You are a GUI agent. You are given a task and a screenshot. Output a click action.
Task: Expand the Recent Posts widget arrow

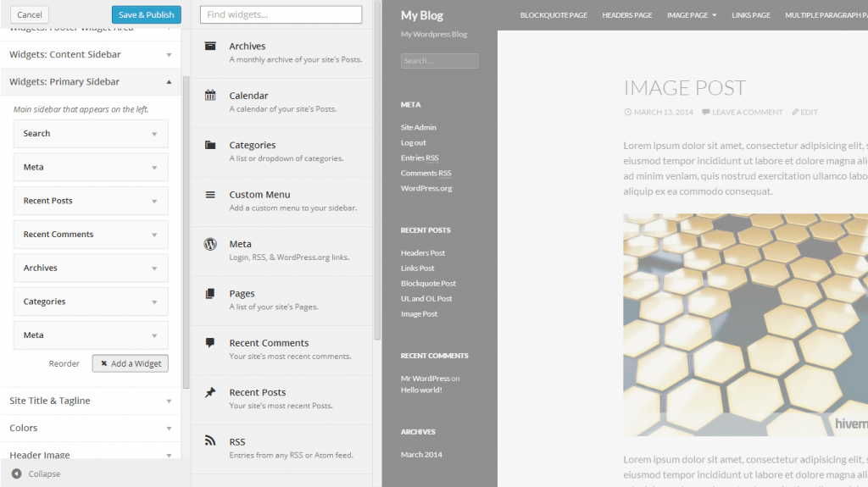pyautogui.click(x=154, y=201)
